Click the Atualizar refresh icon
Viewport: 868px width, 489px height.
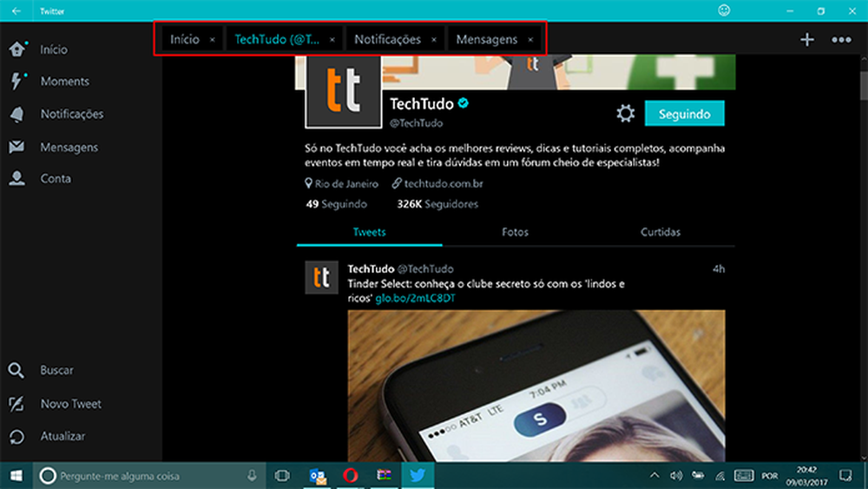pyautogui.click(x=16, y=436)
